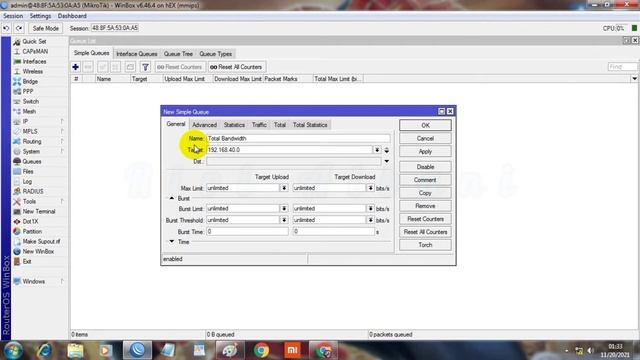Click Reset All Counters in Queue List toolbar
This screenshot has height=360, width=640.
pyautogui.click(x=236, y=67)
